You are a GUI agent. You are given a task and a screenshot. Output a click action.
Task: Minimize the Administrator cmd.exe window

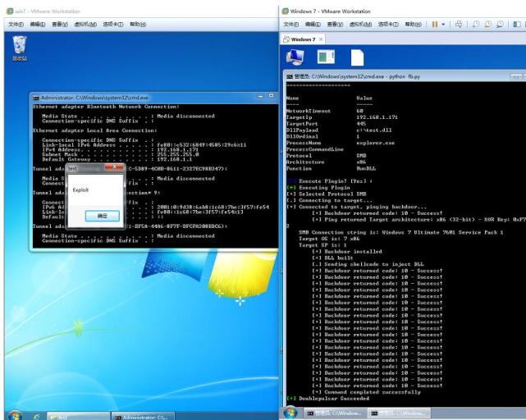pos(260,96)
